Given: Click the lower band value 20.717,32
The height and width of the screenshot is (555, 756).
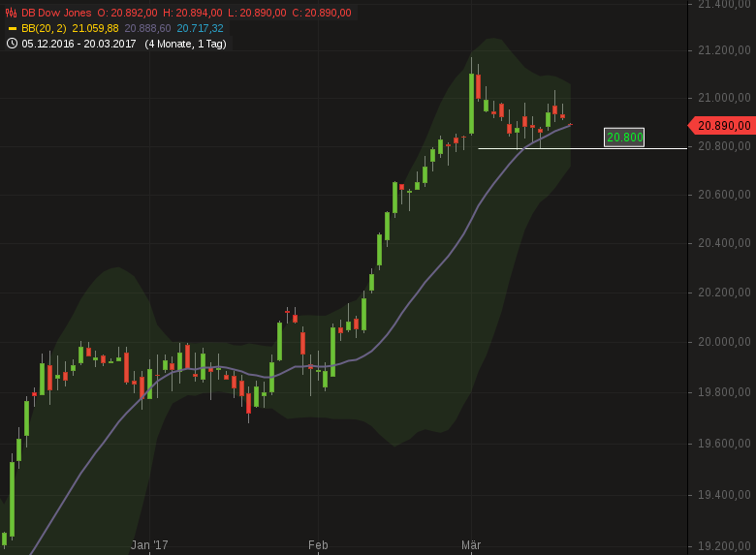Looking at the screenshot, I should click(200, 28).
